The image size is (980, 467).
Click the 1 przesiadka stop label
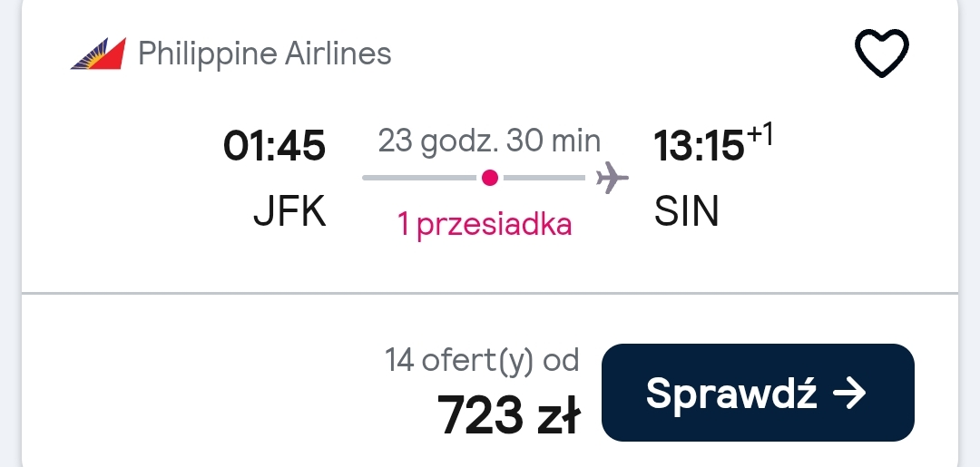pos(485,224)
